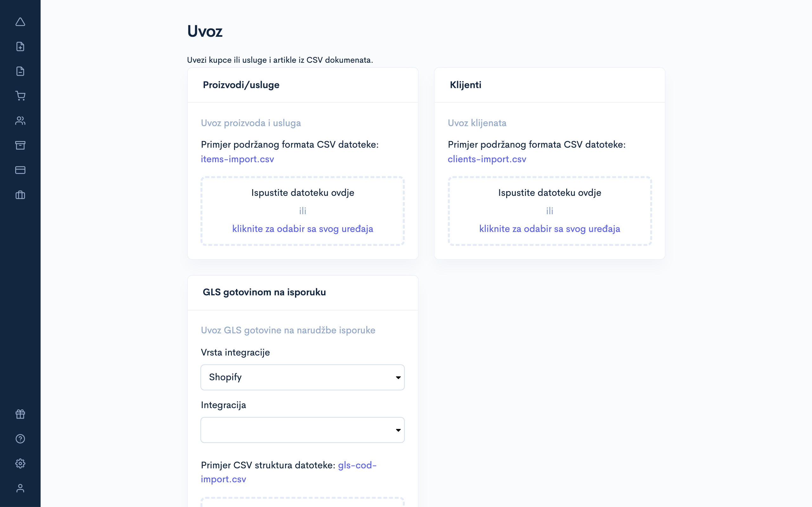Open the new document plus icon

tap(20, 47)
